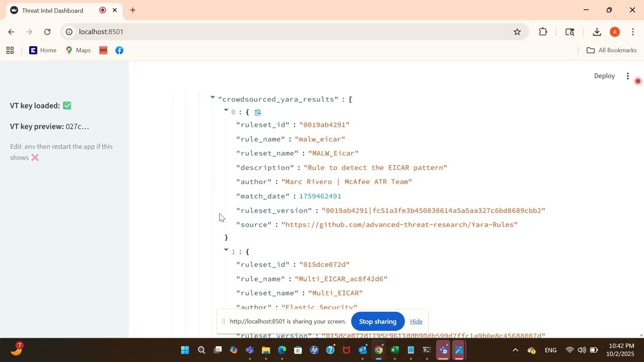Screen dimensions: 644x362
Task: Collapse JSON item 0 object
Action: pos(226,110)
